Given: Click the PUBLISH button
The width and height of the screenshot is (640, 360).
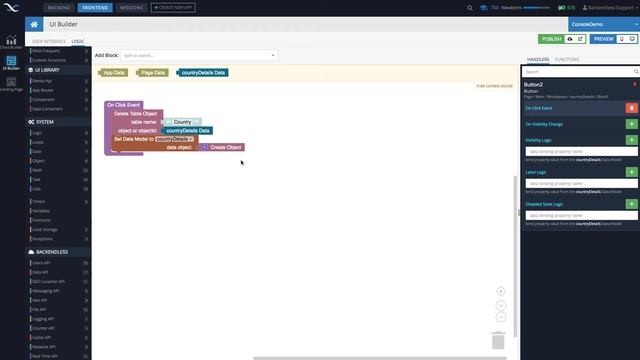Looking at the screenshot, I should pyautogui.click(x=551, y=39).
